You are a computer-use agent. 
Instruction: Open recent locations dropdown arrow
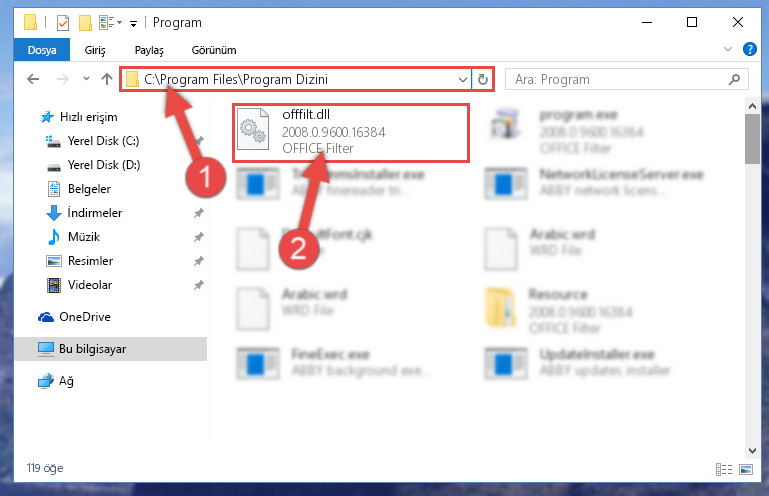[x=86, y=78]
